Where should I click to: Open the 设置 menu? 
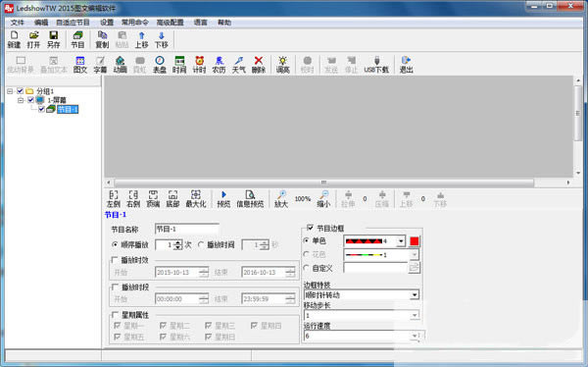[x=107, y=23]
